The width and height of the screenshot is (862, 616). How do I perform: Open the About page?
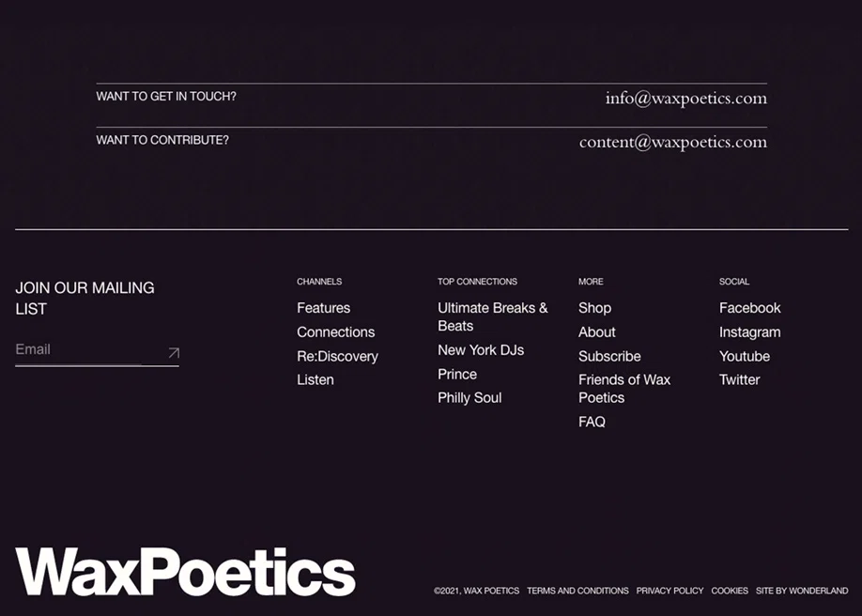pos(596,331)
